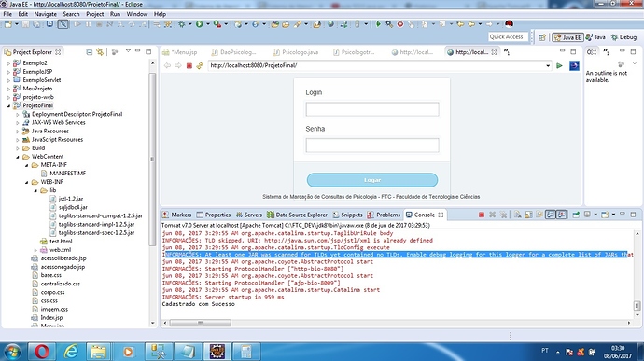Expand the Exemplo2 project node
The height and width of the screenshot is (361, 644).
coord(8,63)
